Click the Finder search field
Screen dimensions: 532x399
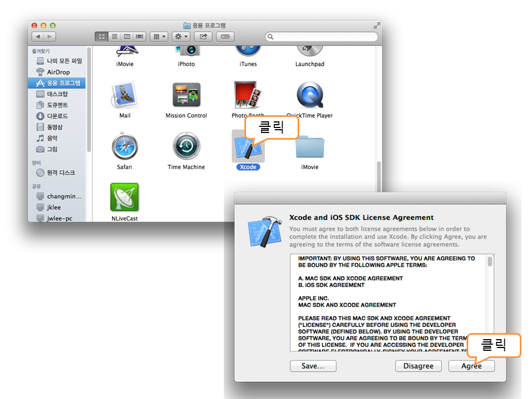(x=321, y=37)
